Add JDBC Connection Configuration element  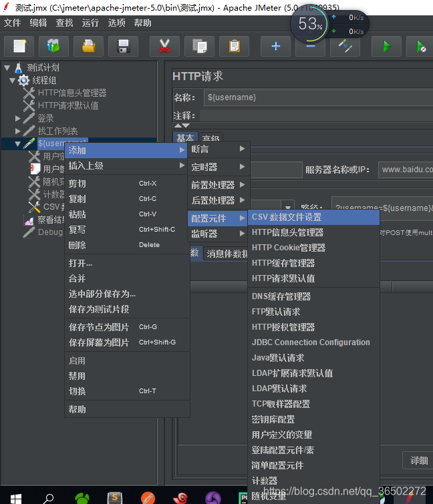tap(314, 342)
